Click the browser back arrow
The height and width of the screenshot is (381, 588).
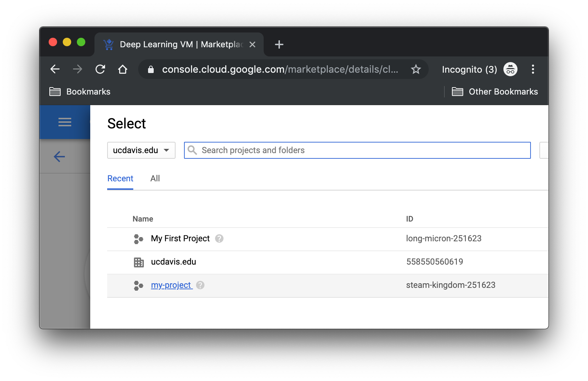point(55,69)
